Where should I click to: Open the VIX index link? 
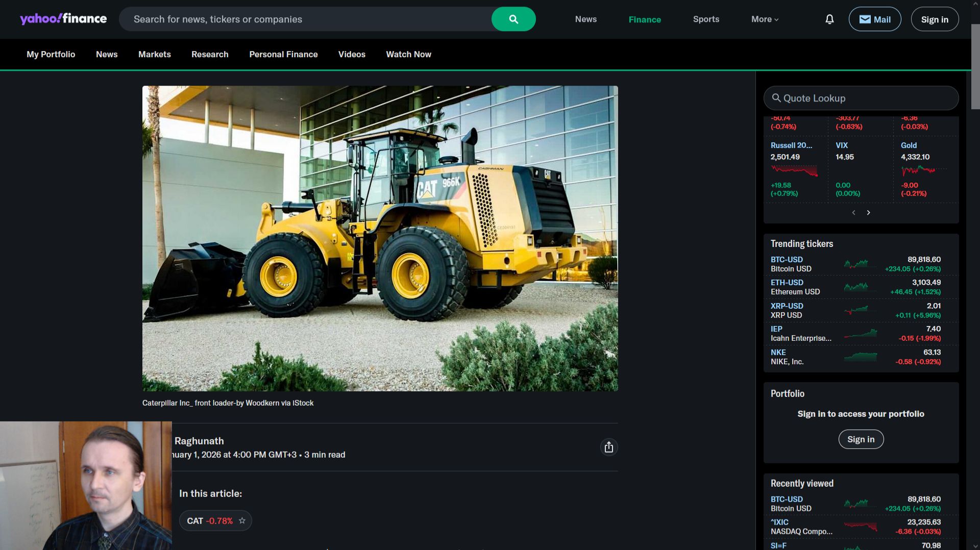[842, 145]
